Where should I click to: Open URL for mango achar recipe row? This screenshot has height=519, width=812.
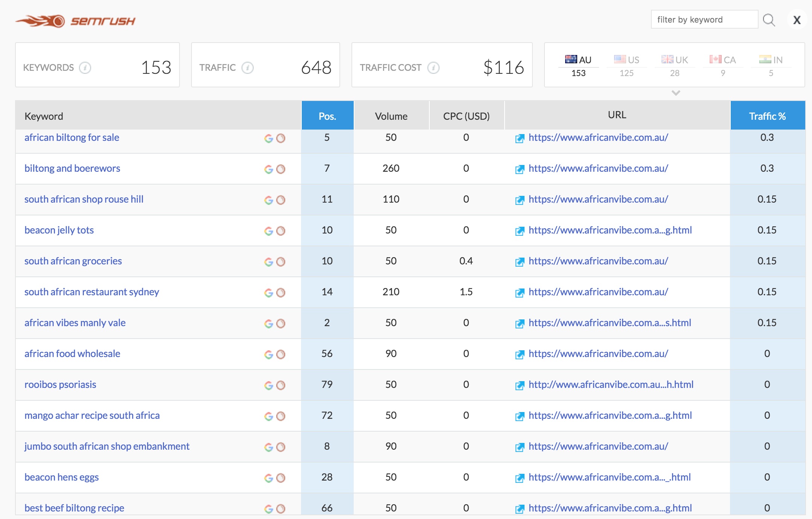tap(610, 415)
